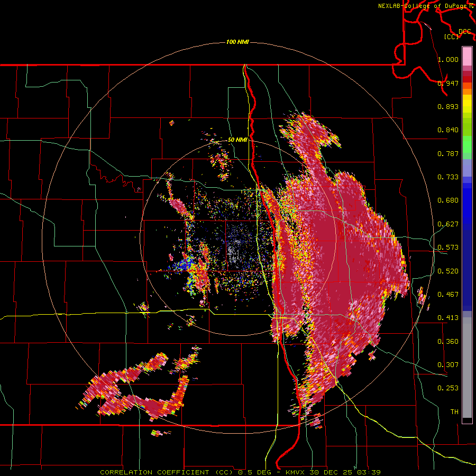Click the [CC] legend unit label
The height and width of the screenshot is (476, 476).
pyautogui.click(x=452, y=36)
